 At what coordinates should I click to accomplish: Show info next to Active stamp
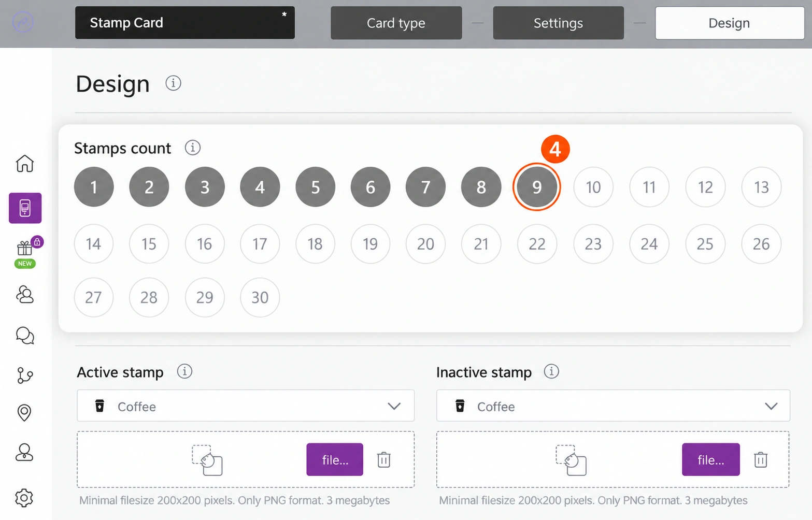pos(184,371)
